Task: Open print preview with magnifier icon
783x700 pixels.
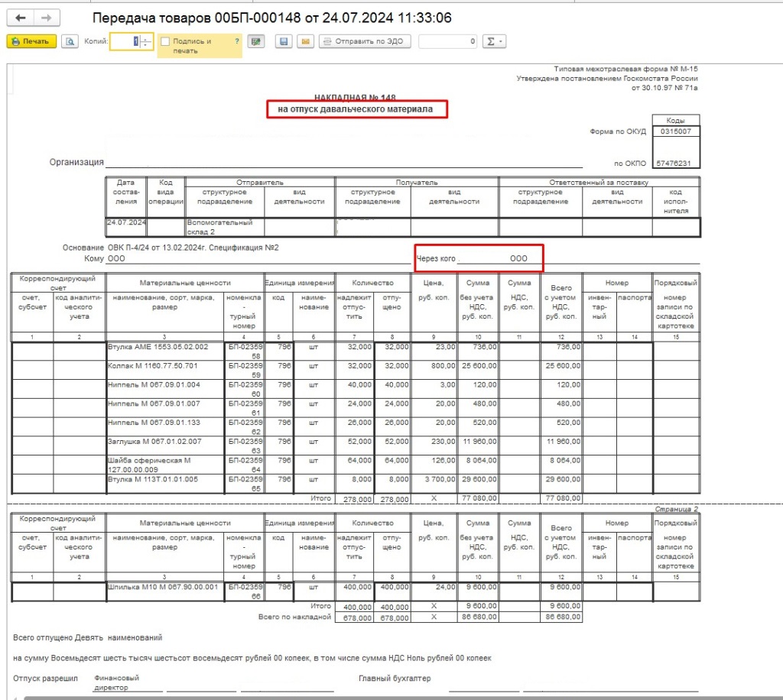Action: (x=70, y=41)
